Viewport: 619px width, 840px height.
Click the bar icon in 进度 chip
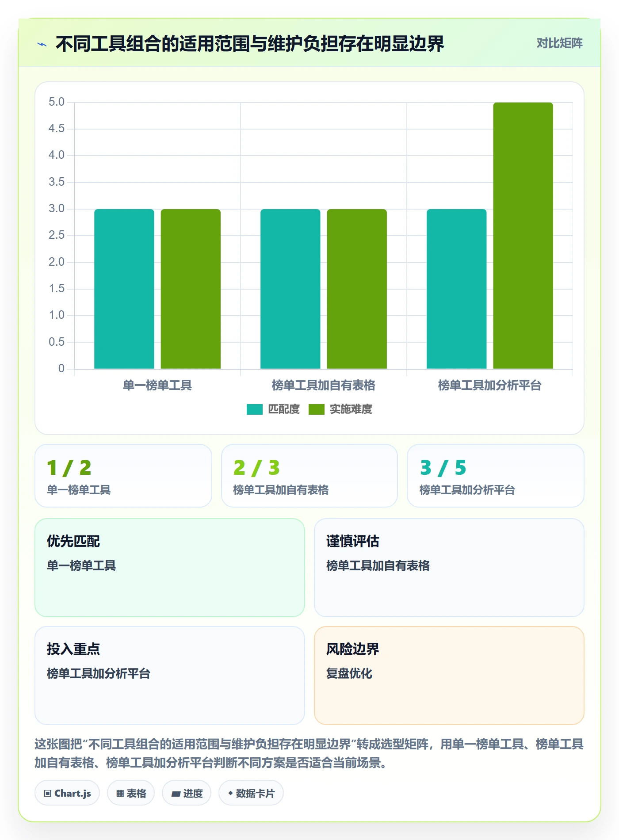(176, 794)
